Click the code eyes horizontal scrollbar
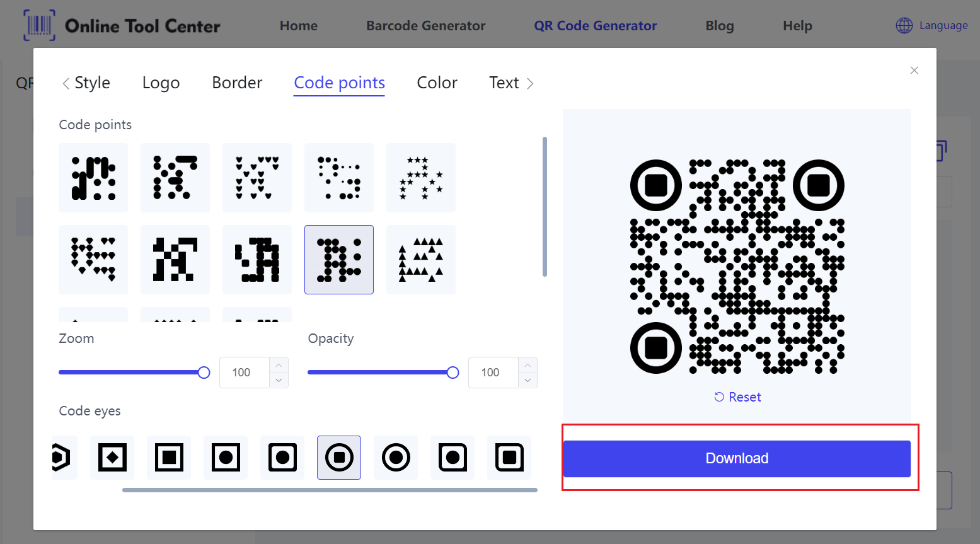Viewport: 980px width, 544px height. 330,490
